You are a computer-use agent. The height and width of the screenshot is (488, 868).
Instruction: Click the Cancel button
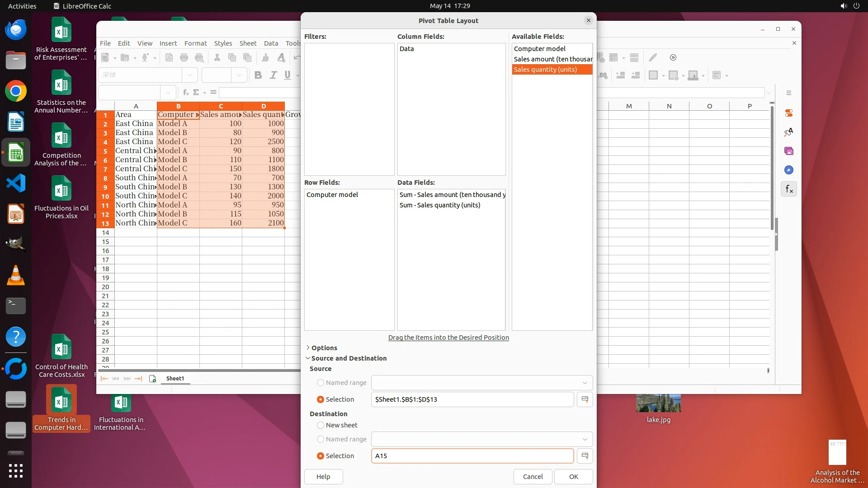(533, 477)
